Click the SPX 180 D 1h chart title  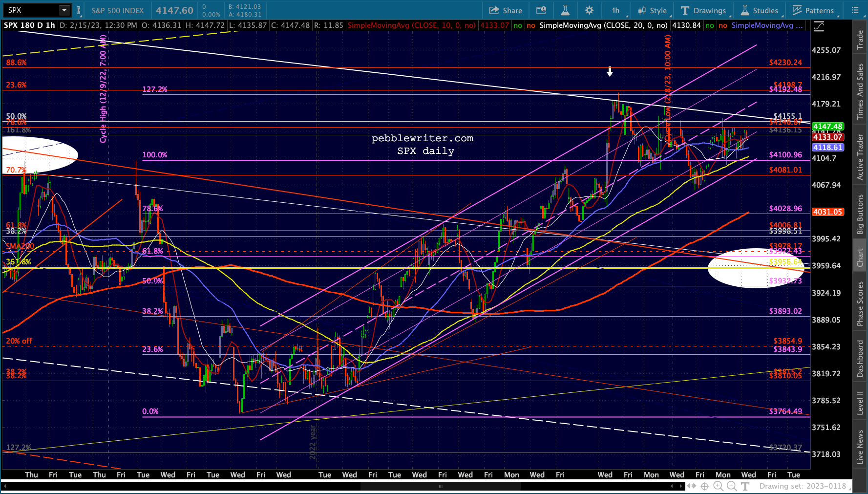click(x=29, y=25)
